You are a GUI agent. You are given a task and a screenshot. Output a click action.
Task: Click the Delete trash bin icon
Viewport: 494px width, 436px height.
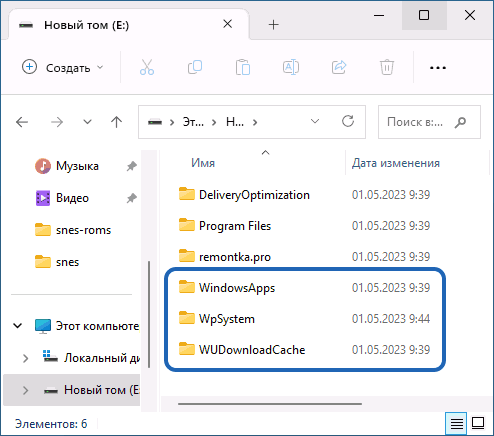387,67
